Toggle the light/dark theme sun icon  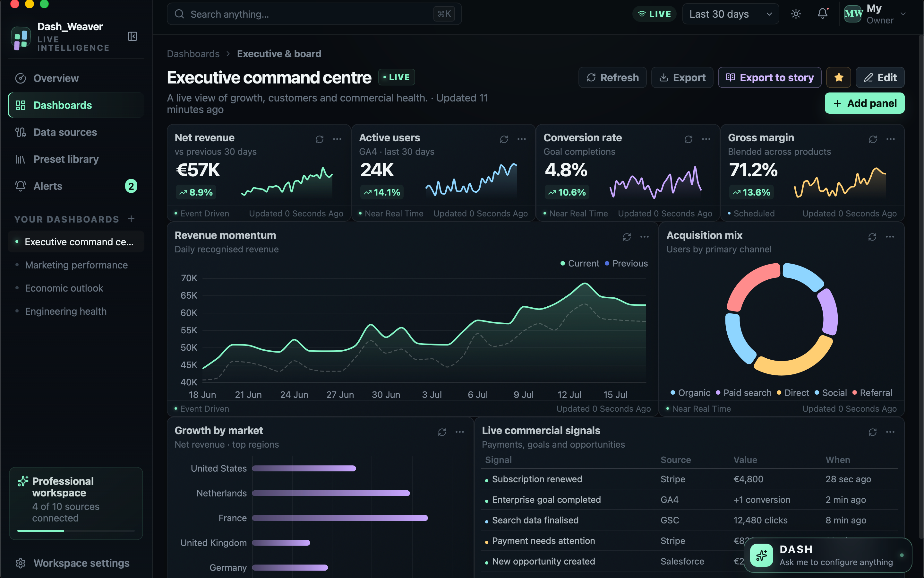point(796,14)
